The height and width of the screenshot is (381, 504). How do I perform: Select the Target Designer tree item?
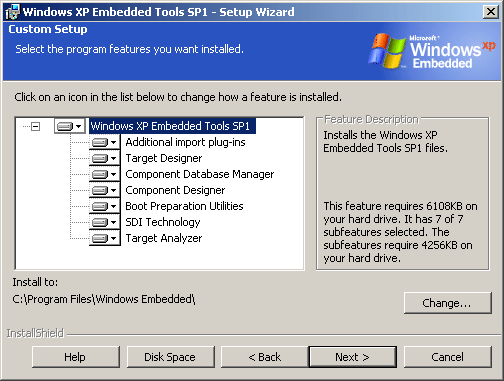click(x=164, y=158)
